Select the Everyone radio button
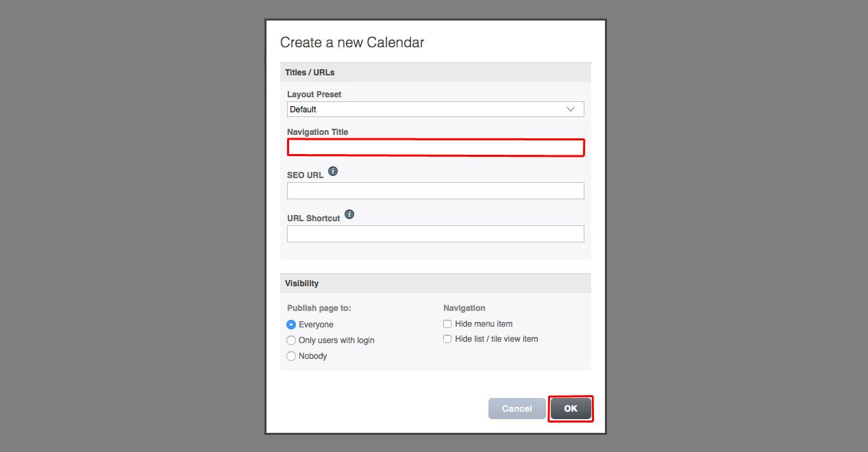 tap(291, 325)
